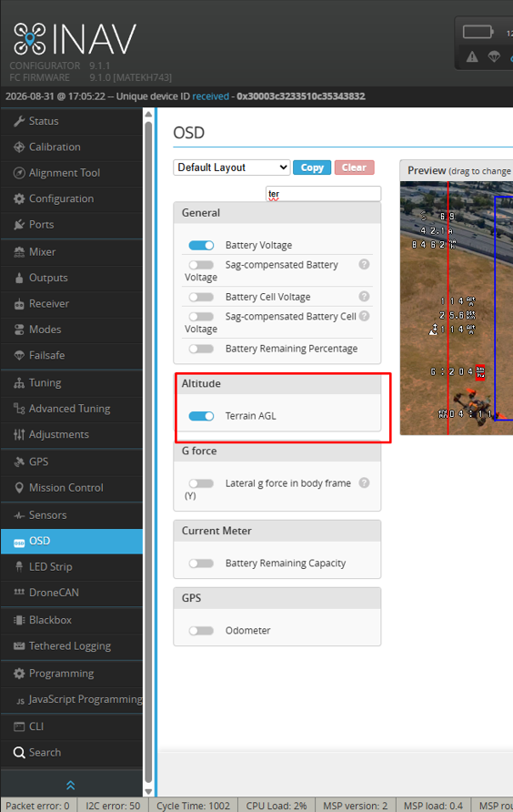This screenshot has width=513, height=812.
Task: Enable Sag-compensated Battery Cell Voltage toggle
Action: coord(201,317)
